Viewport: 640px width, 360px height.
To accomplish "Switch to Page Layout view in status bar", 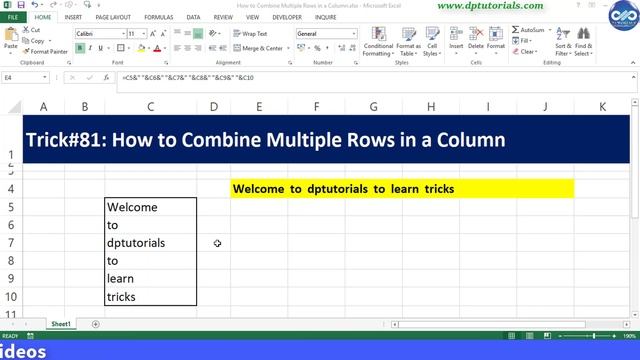I will [x=529, y=336].
